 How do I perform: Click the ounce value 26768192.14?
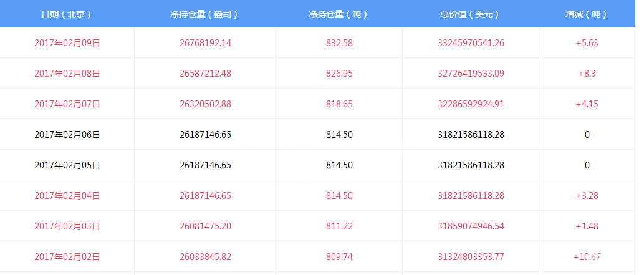coord(205,43)
